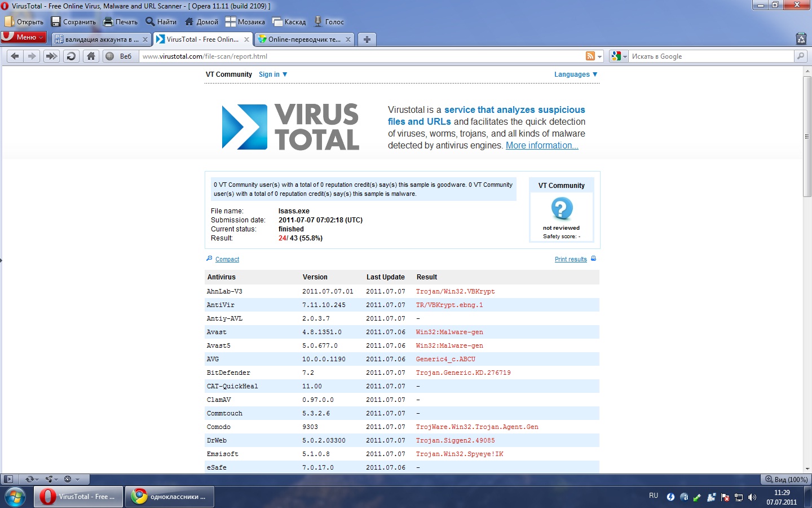
Task: Open Opera Turbo icon in status bar
Action: point(68,479)
